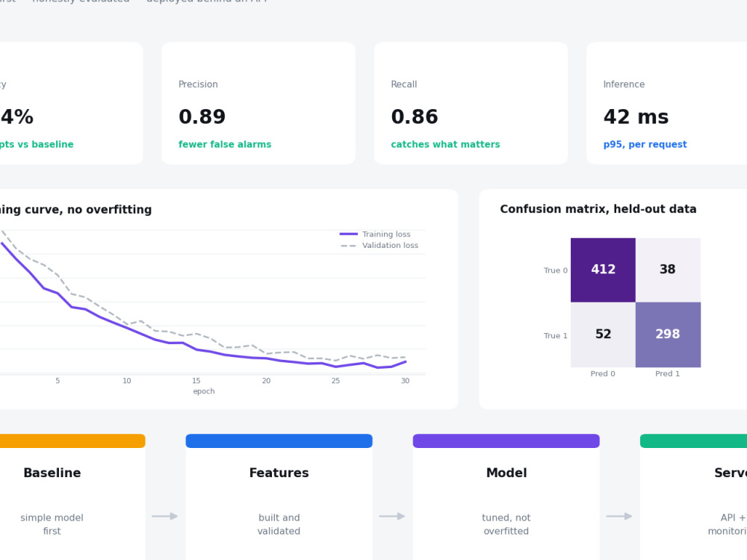747x560 pixels.
Task: Click the 'built and validated' description
Action: 279,524
